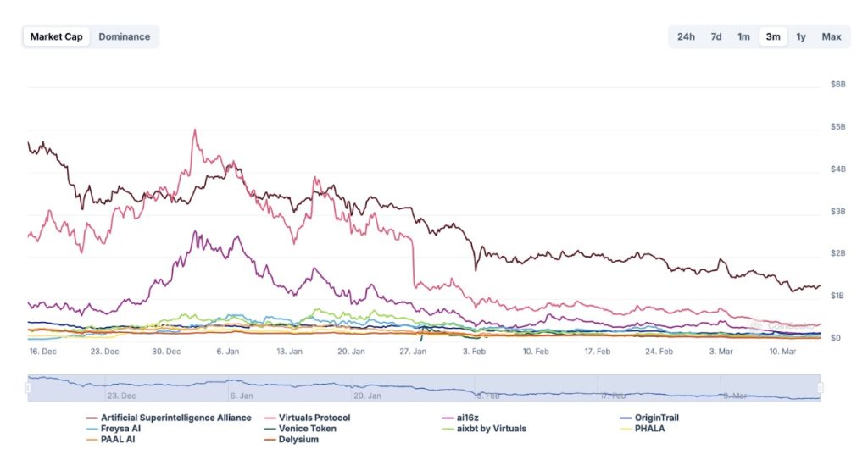Set time range to 24h

(686, 36)
